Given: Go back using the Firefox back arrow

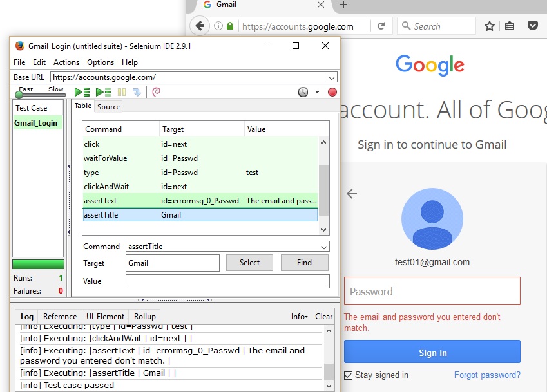Looking at the screenshot, I should tap(200, 26).
